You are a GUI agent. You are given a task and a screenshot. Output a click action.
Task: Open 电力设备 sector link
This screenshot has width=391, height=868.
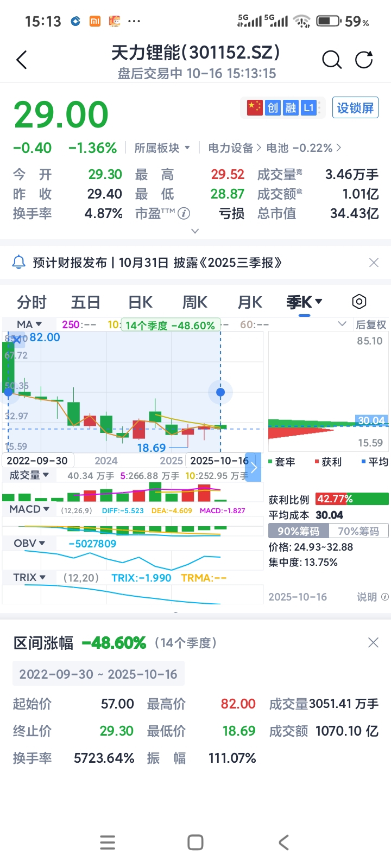235,148
